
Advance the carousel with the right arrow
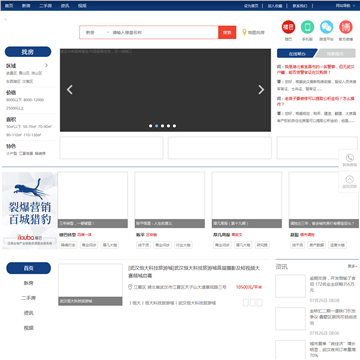[261, 90]
